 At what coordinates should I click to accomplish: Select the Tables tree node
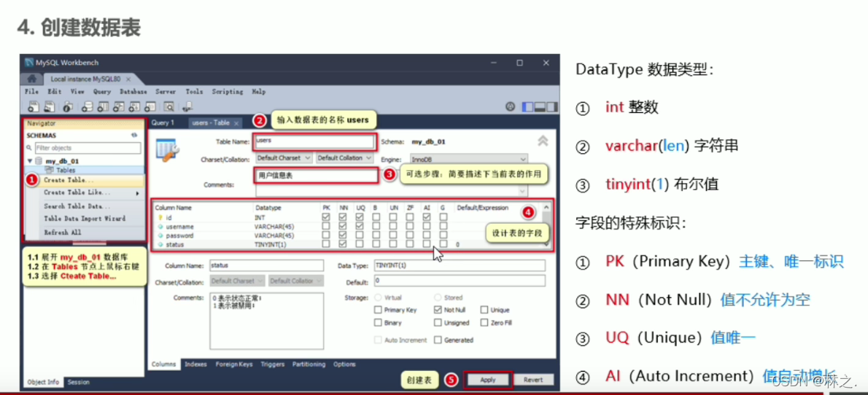[x=66, y=171]
